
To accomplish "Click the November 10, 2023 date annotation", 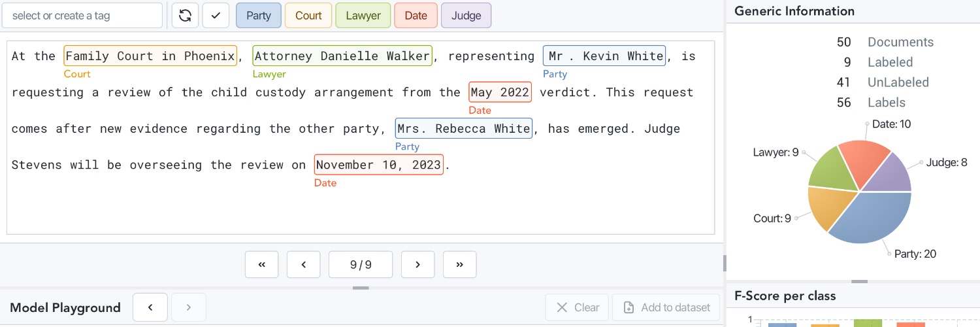I will click(x=379, y=165).
